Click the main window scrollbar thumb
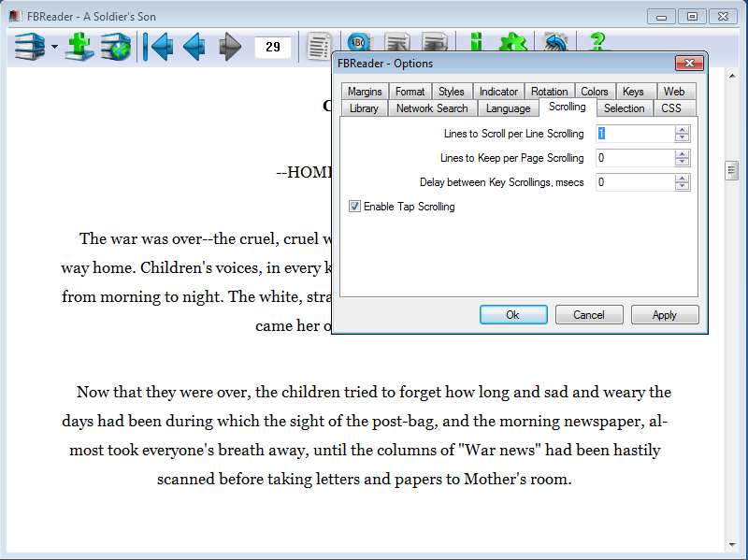Screen dimensions: 748x560 tap(731, 170)
